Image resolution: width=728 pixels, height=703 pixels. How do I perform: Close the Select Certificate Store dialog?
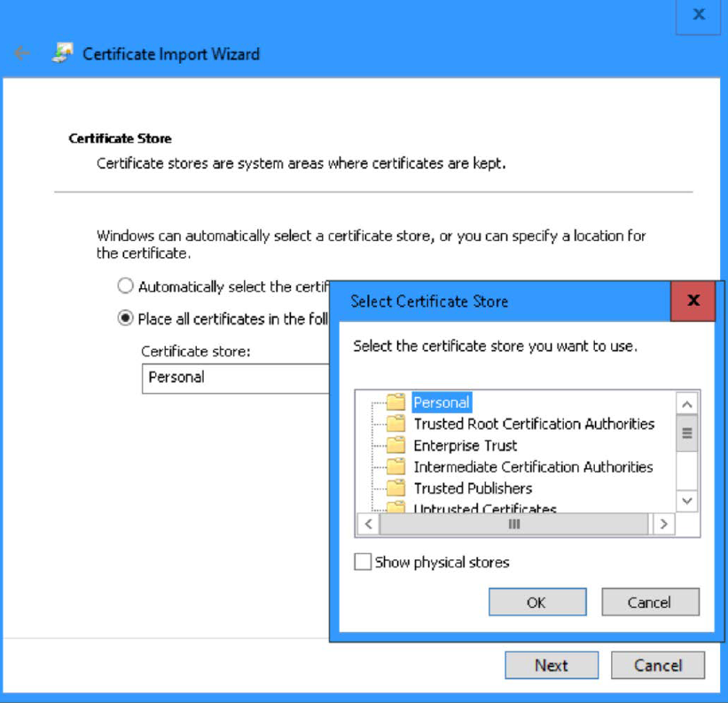[693, 301]
